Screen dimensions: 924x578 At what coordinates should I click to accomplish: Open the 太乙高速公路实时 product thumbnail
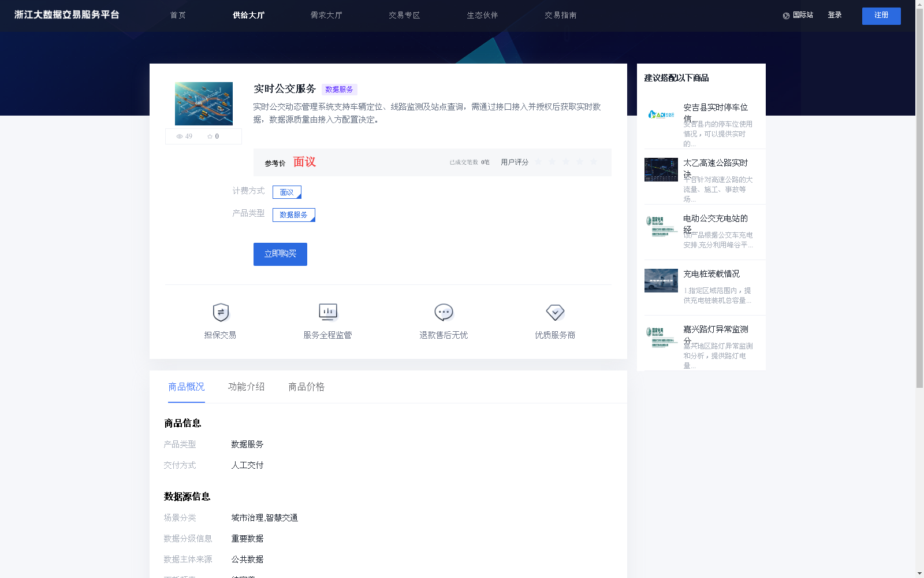click(661, 169)
